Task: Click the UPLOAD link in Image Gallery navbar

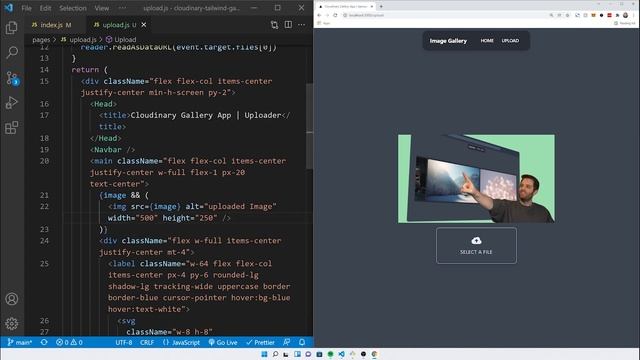Action: (510, 41)
